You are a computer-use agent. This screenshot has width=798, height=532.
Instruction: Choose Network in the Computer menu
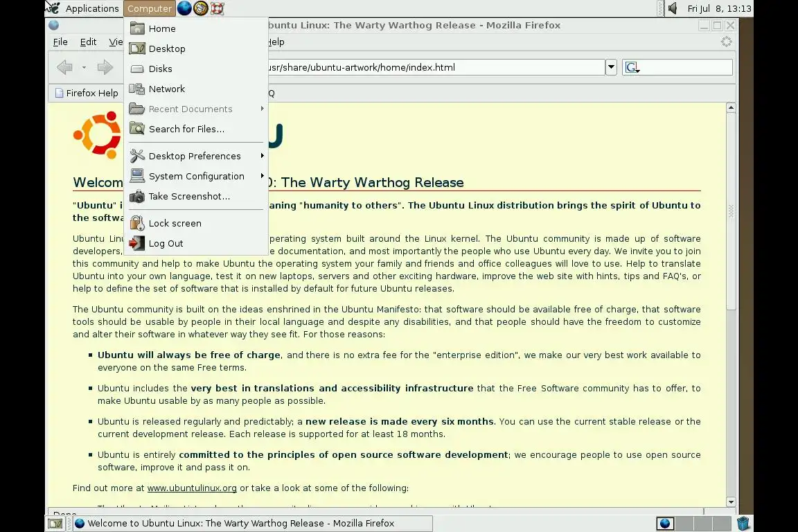(x=196, y=89)
